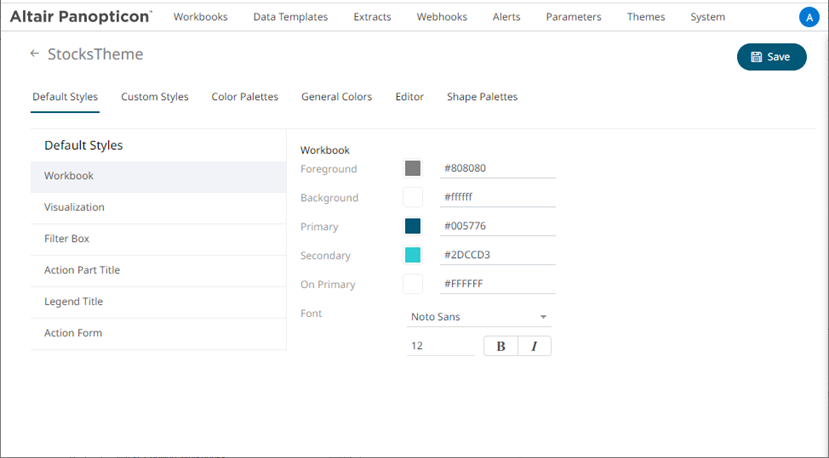
Task: Click the Secondary cyan color swatch
Action: click(413, 255)
